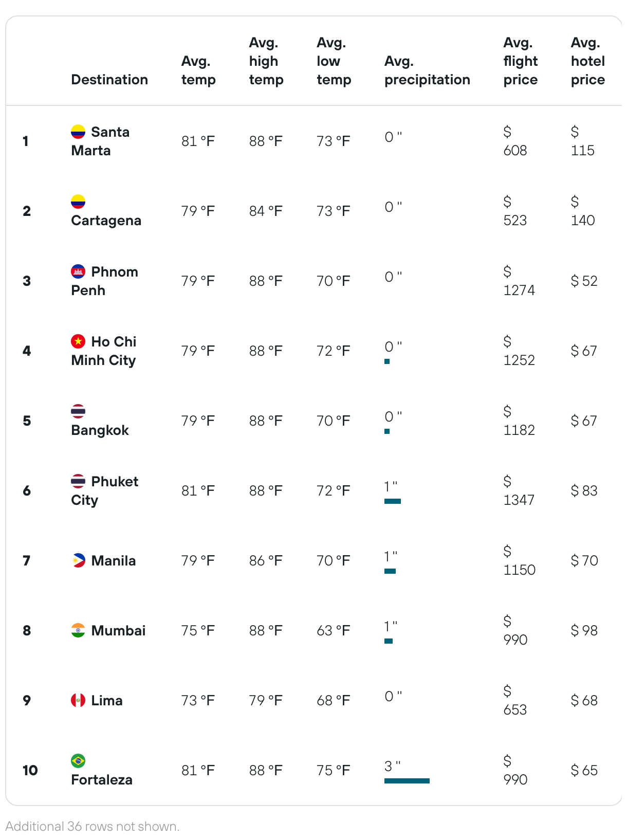Click the Peru flag beside Lima
This screenshot has width=627, height=840.
(78, 700)
